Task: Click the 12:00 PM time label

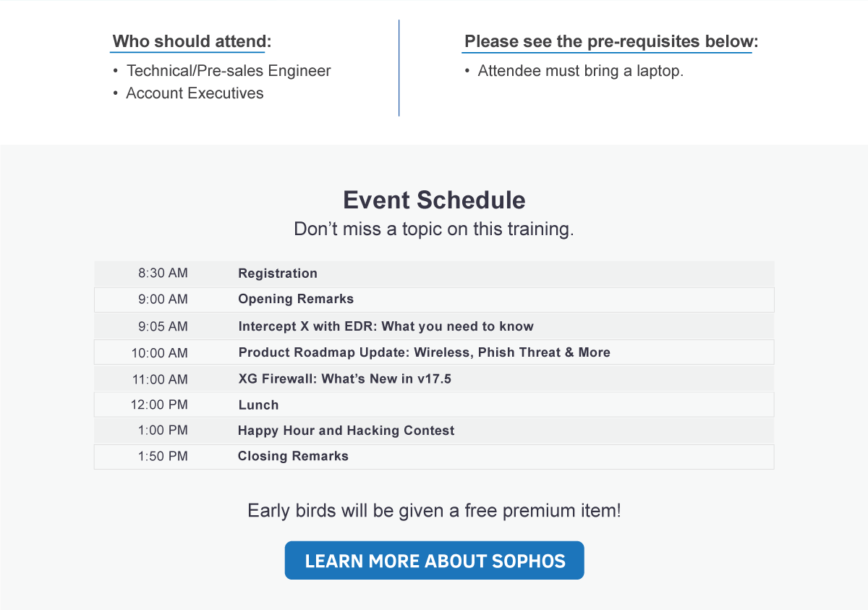Action: coord(159,405)
